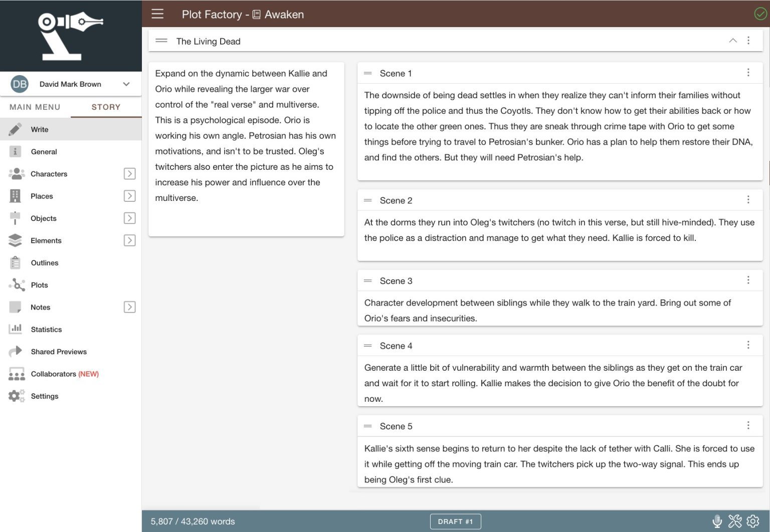Image resolution: width=770 pixels, height=532 pixels.
Task: Open the Characters icon in Story menu
Action: [x=17, y=173]
